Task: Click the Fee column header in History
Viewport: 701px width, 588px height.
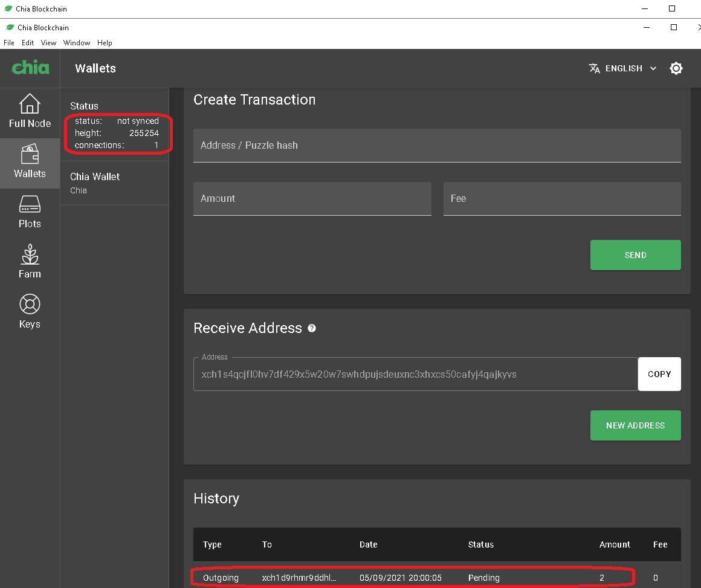Action: (661, 544)
